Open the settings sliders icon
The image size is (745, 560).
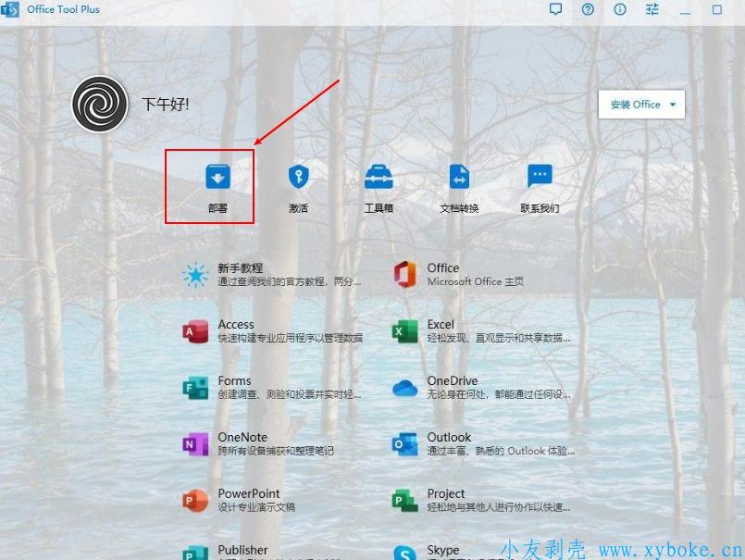(652, 9)
